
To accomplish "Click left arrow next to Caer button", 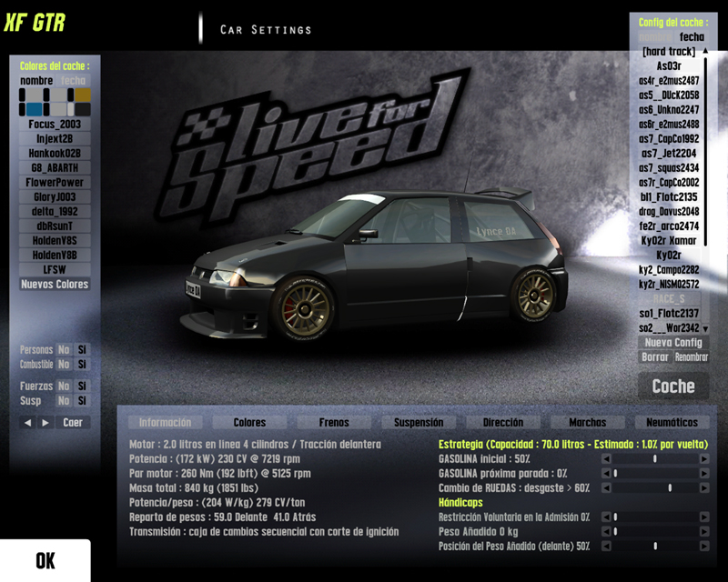I will point(26,423).
